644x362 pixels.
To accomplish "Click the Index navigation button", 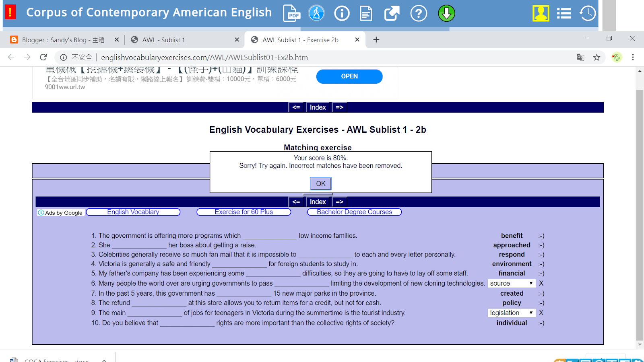I will click(318, 202).
